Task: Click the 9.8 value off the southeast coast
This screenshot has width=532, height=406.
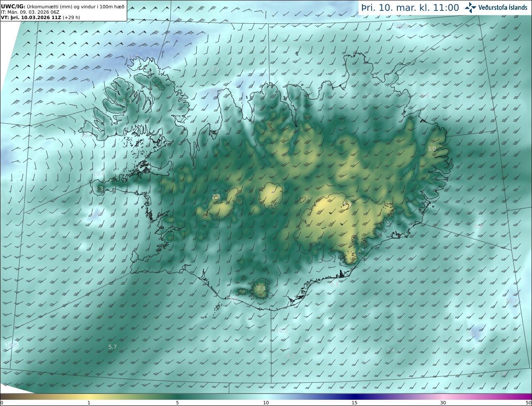Action: point(335,284)
